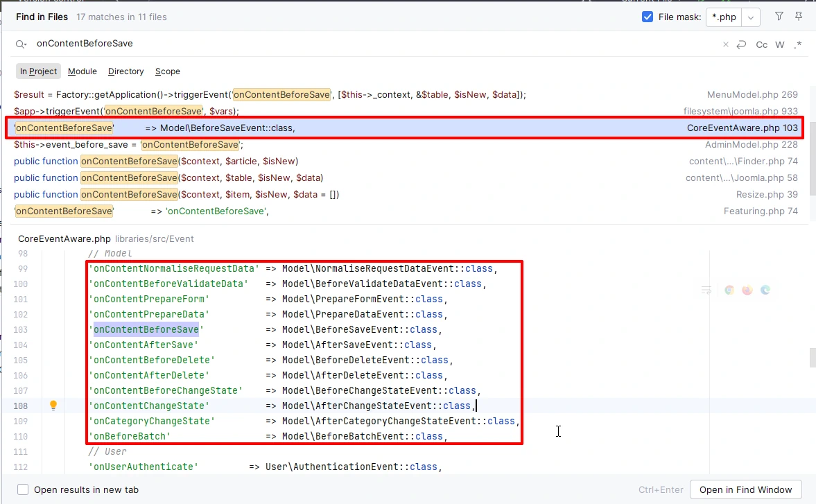Click highlighted onContentBeforeSave on line 103
This screenshot has height=504, width=816.
pos(146,329)
